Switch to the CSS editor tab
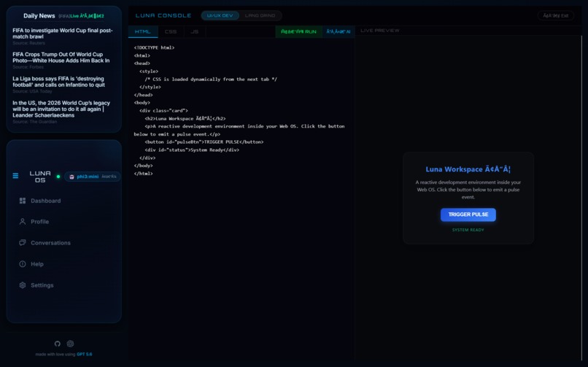 (x=171, y=32)
